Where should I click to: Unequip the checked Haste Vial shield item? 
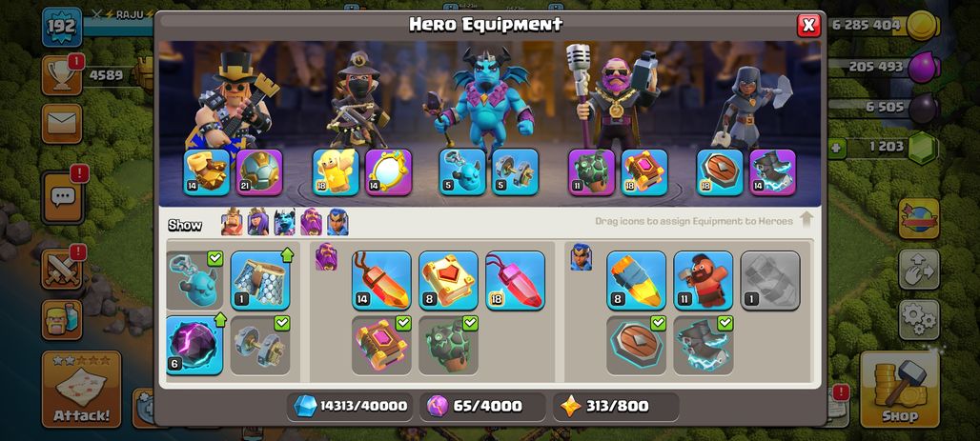(x=636, y=345)
